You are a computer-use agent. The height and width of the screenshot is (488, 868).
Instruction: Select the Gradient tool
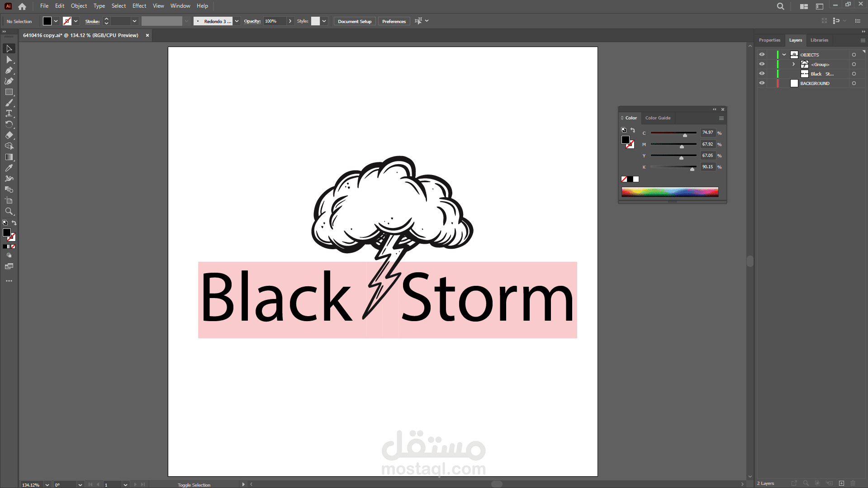click(9, 157)
